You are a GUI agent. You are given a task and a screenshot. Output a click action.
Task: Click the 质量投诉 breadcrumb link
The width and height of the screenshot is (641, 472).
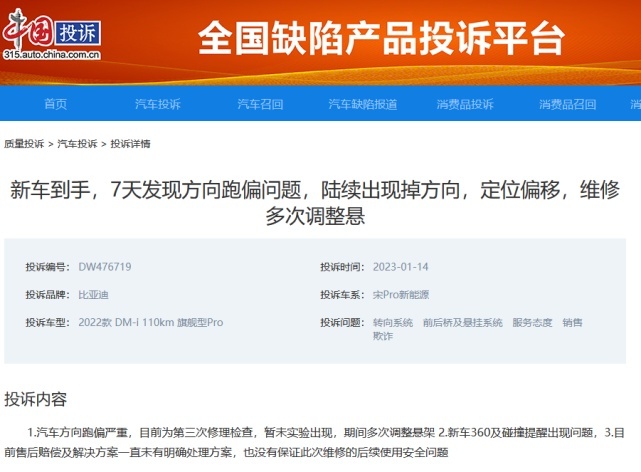pos(24,144)
